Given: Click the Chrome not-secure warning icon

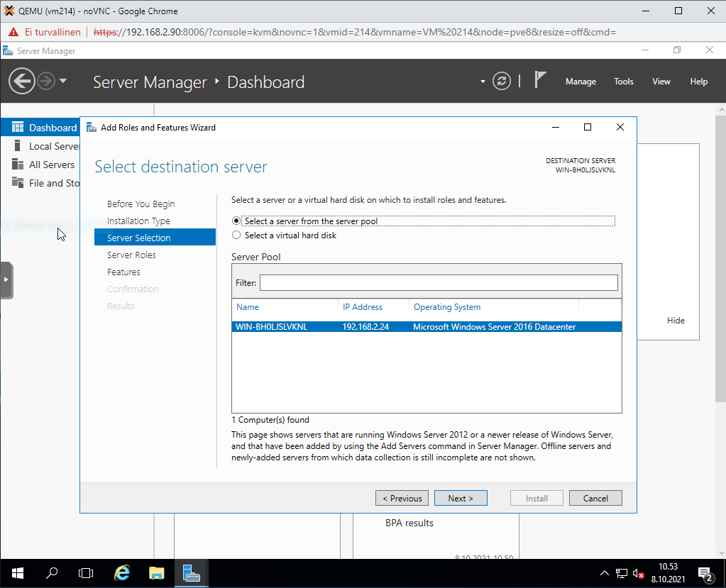Looking at the screenshot, I should pyautogui.click(x=13, y=32).
